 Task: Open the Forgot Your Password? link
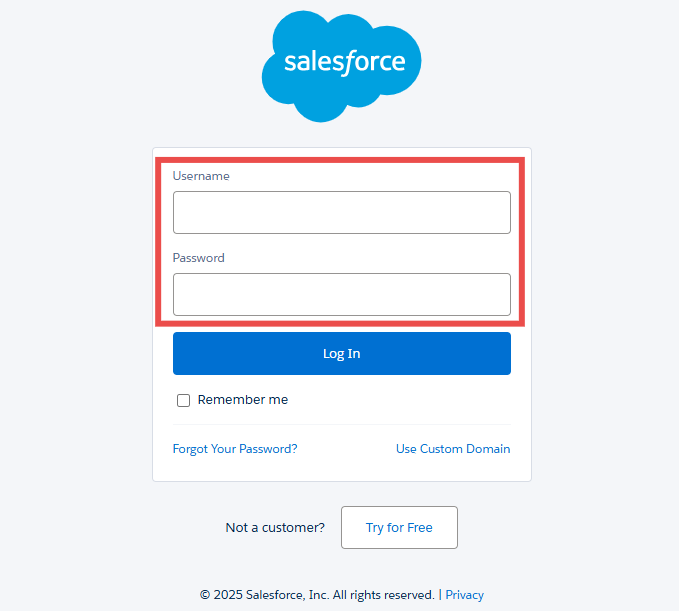[235, 449]
